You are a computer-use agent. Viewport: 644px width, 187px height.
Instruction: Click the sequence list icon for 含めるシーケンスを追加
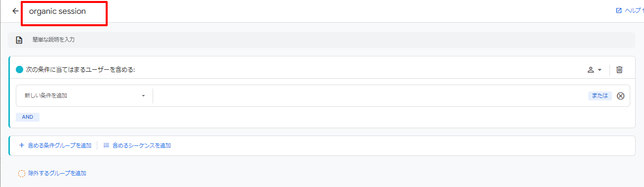click(x=106, y=145)
